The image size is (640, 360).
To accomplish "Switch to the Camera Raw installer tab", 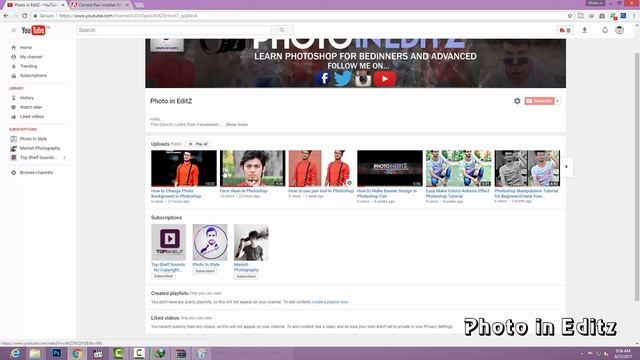I will click(x=100, y=5).
